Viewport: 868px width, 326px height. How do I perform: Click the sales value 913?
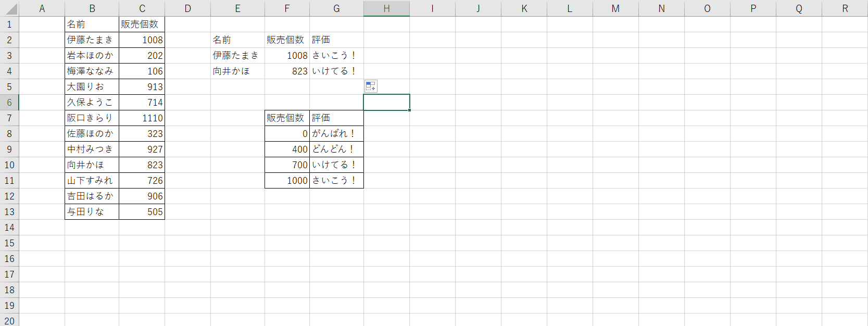(142, 87)
